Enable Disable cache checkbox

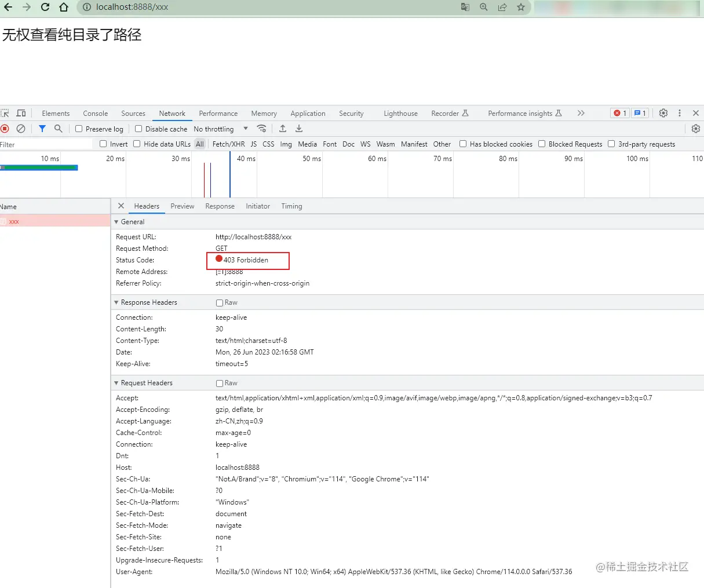[x=138, y=129]
